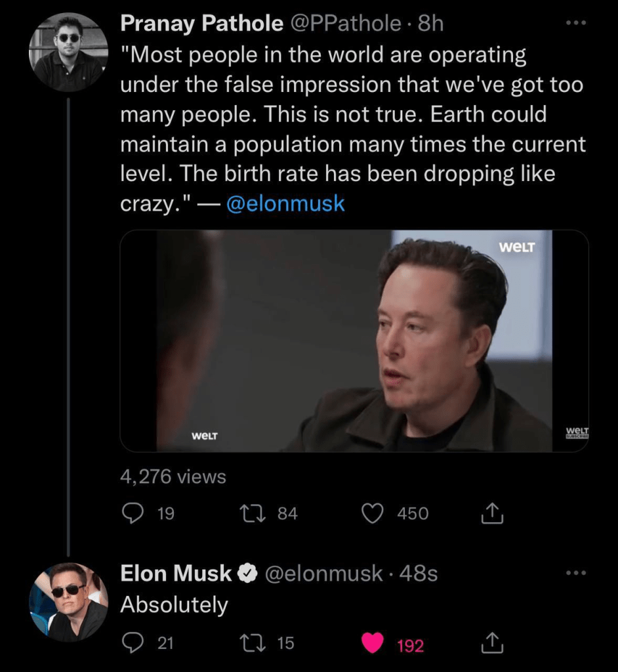The width and height of the screenshot is (618, 672).
Task: Reply to Elon Musk's Absolutely tweet
Action: pyautogui.click(x=133, y=644)
